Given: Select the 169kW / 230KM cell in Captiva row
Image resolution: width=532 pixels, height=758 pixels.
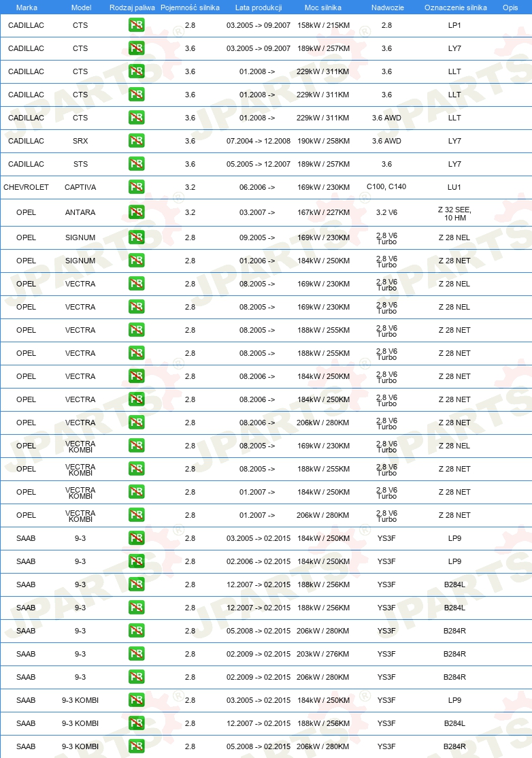Looking at the screenshot, I should pos(323,187).
